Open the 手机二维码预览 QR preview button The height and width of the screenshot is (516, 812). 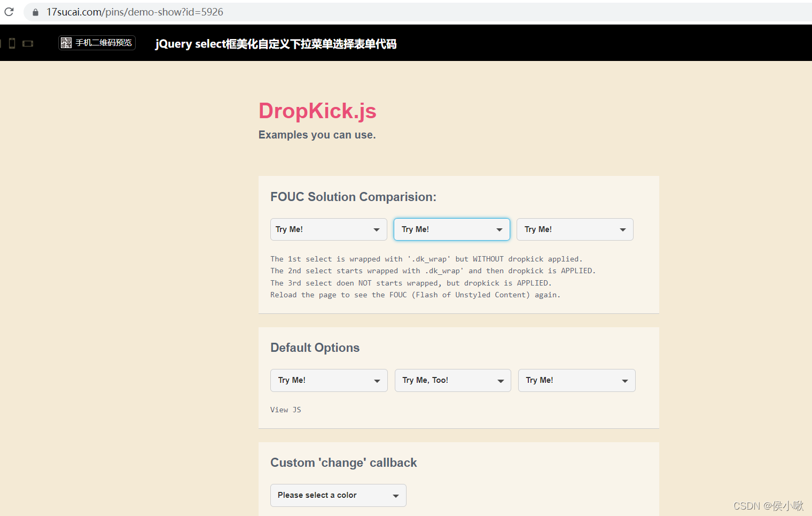[97, 43]
